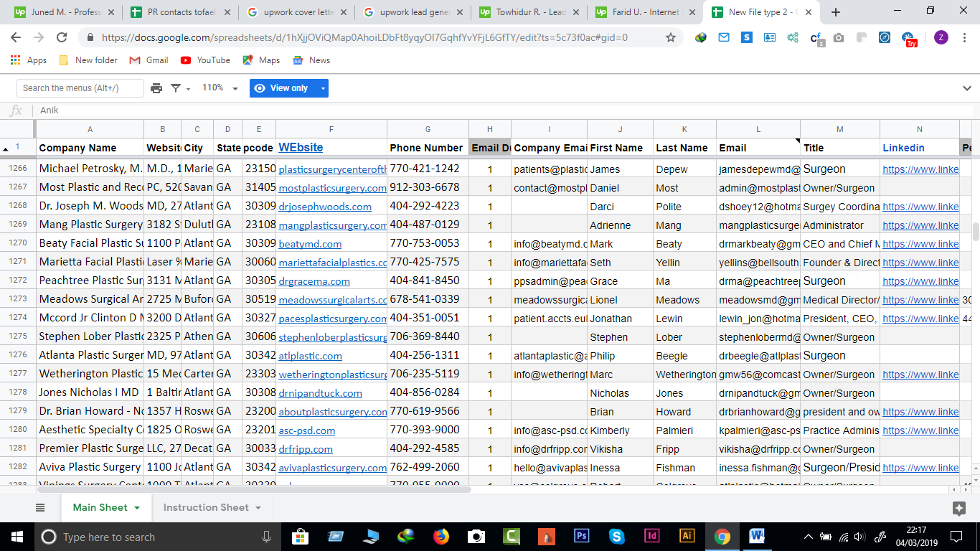Image resolution: width=980 pixels, height=551 pixels.
Task: Open the atlplastic.com website link
Action: coord(310,356)
